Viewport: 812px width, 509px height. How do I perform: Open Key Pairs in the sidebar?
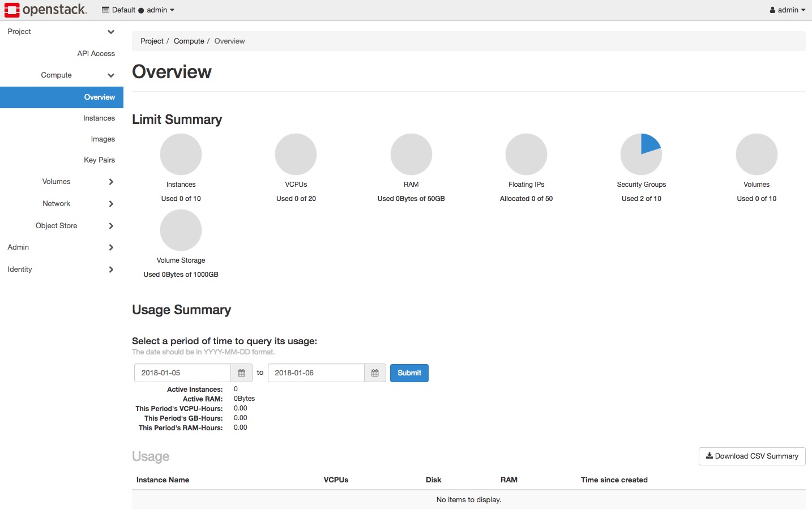[x=99, y=160]
